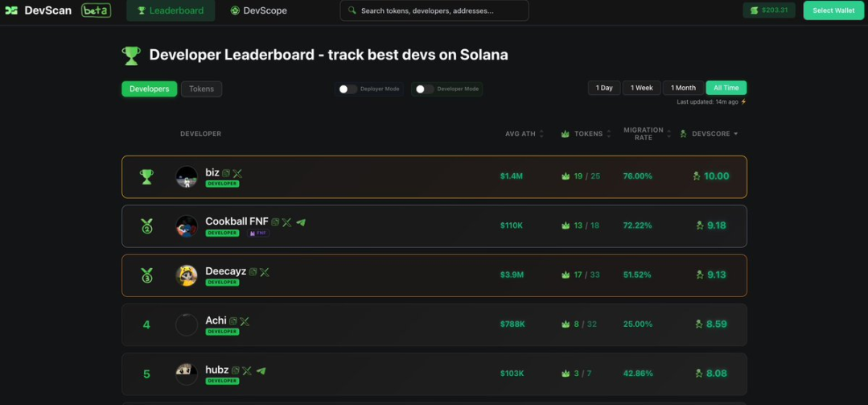This screenshot has width=868, height=405.
Task: Click the DevScan logo icon
Action: pyautogui.click(x=11, y=10)
